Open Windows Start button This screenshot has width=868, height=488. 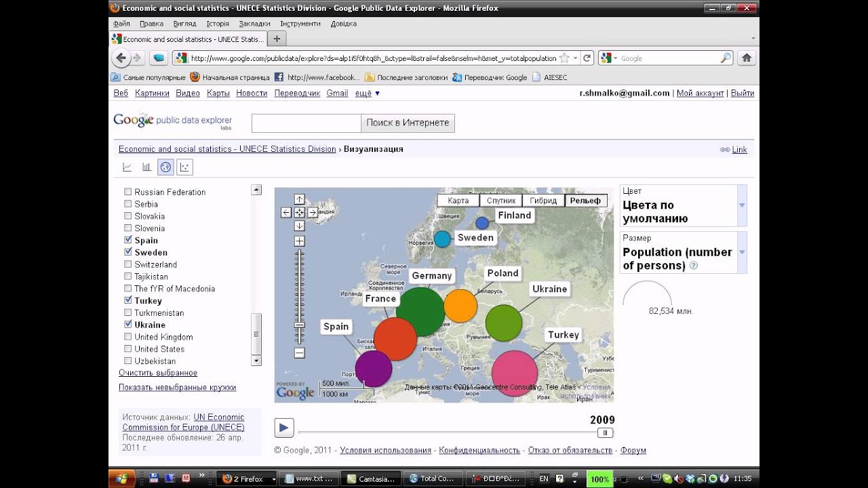121,479
